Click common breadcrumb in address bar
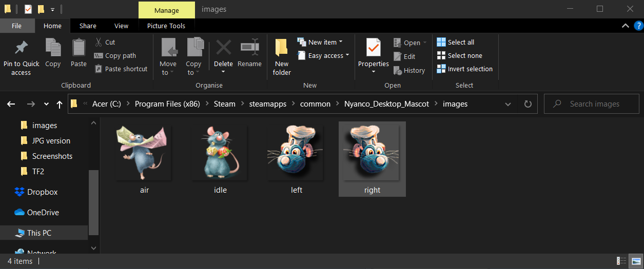This screenshot has height=269, width=644. 316,104
